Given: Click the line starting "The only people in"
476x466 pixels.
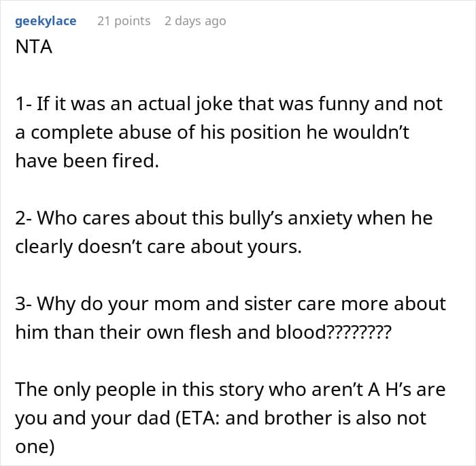Looking at the screenshot, I should pos(231,389).
